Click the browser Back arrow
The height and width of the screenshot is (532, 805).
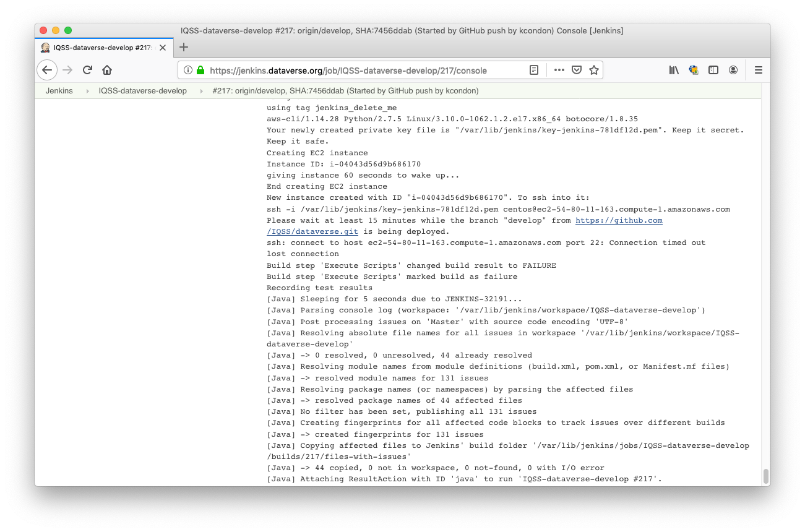[x=47, y=70]
